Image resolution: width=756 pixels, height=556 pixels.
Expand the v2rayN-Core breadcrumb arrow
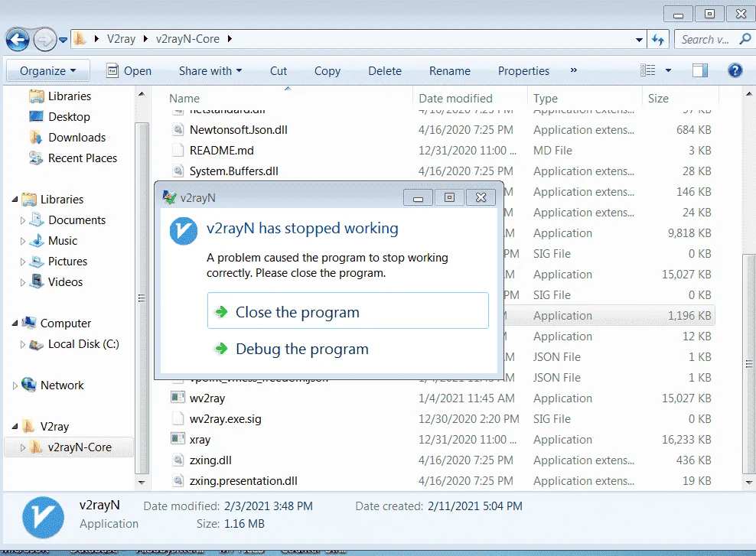230,38
